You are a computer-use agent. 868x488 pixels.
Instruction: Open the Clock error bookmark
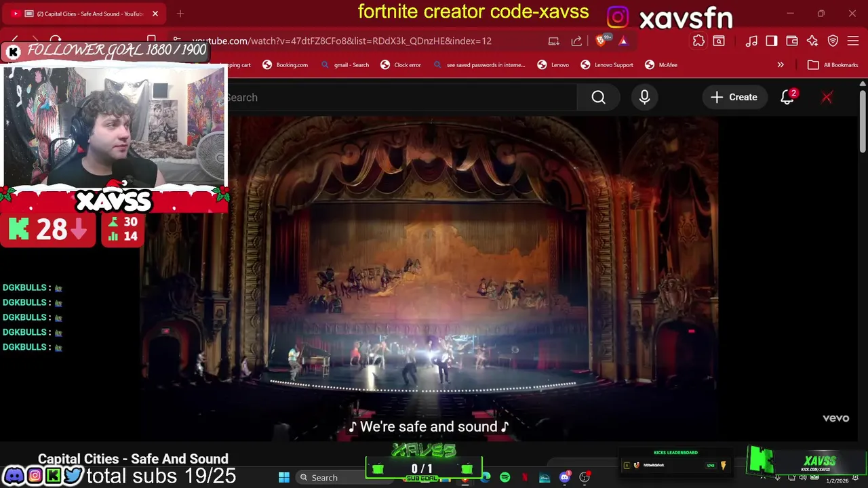point(401,65)
